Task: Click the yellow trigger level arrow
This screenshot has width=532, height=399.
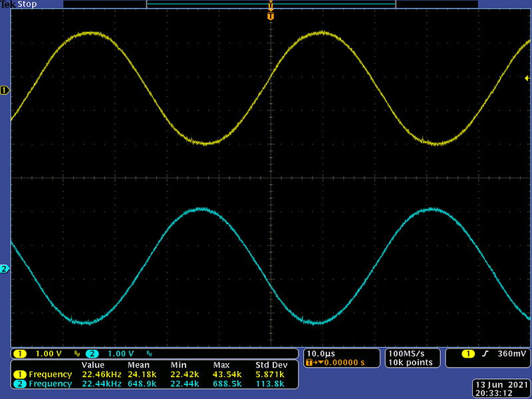Action: tap(528, 78)
